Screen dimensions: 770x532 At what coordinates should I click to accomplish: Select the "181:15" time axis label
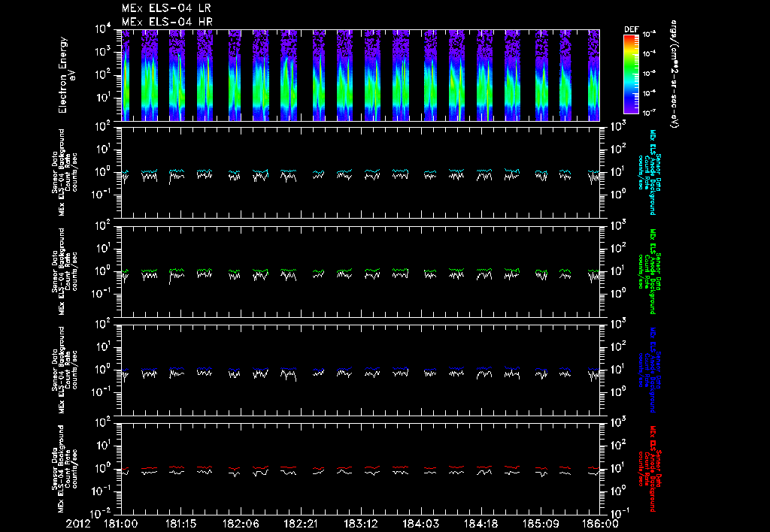coord(180,524)
